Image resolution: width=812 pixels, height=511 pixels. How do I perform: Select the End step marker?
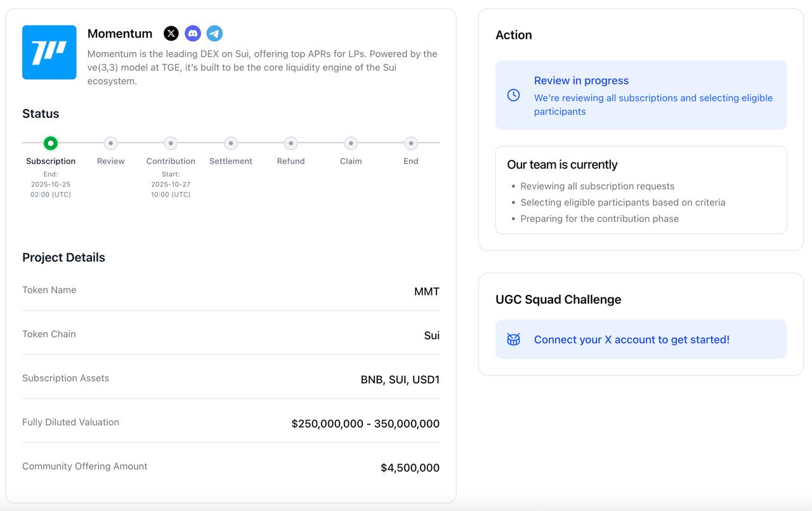coord(411,143)
